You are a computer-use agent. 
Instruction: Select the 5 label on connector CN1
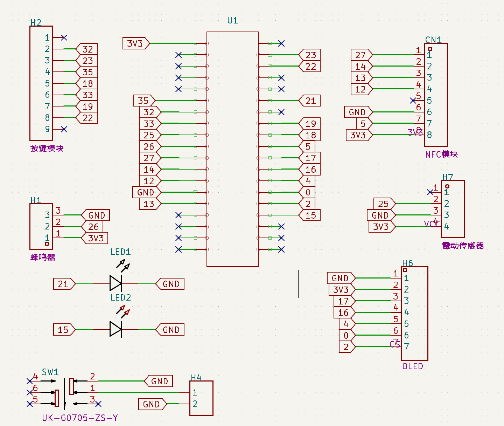pyautogui.click(x=364, y=123)
